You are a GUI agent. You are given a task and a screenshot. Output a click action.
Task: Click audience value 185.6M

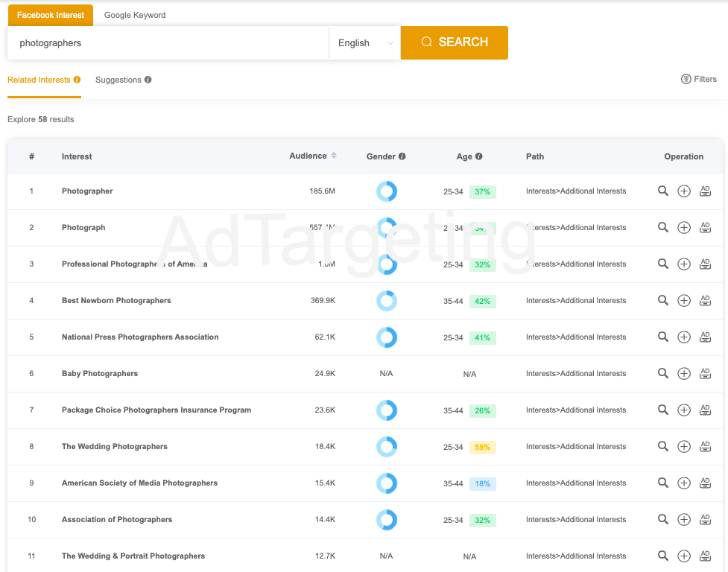pyautogui.click(x=322, y=191)
